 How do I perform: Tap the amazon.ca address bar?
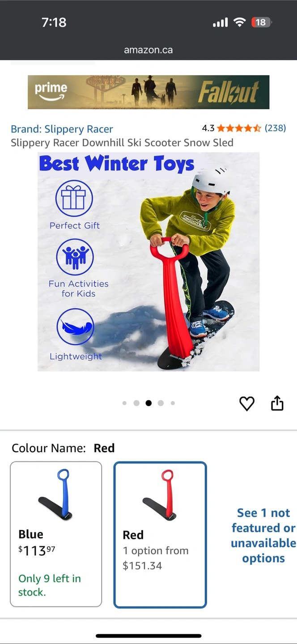148,50
